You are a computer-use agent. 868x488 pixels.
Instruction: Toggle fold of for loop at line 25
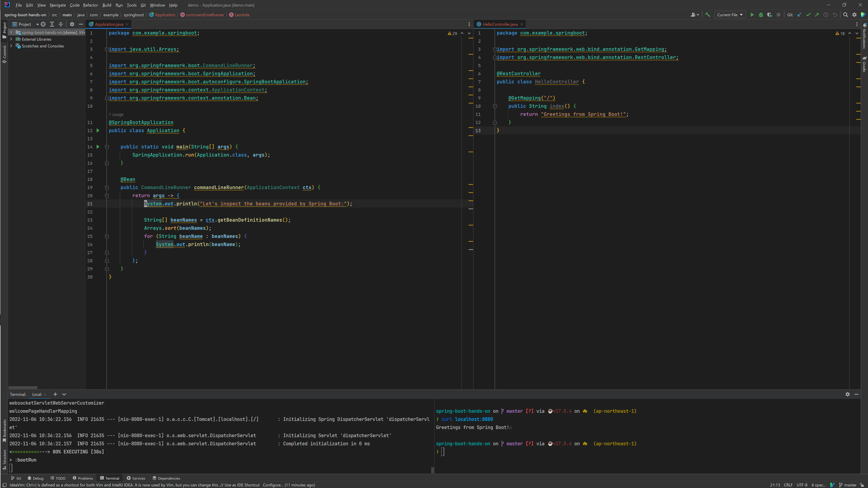pos(107,236)
